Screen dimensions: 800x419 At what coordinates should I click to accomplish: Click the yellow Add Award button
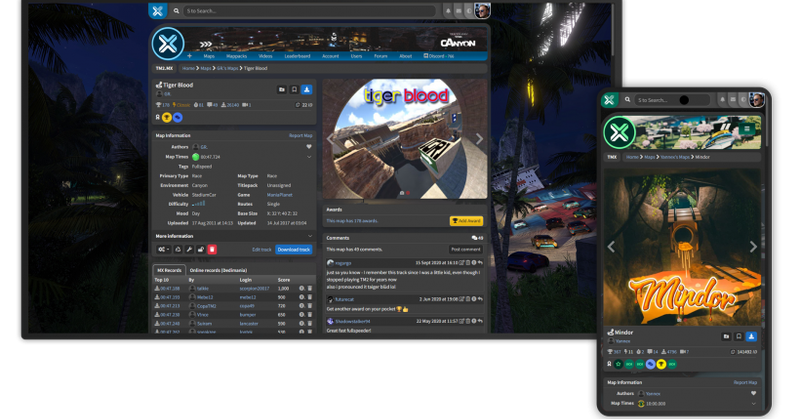point(466,221)
